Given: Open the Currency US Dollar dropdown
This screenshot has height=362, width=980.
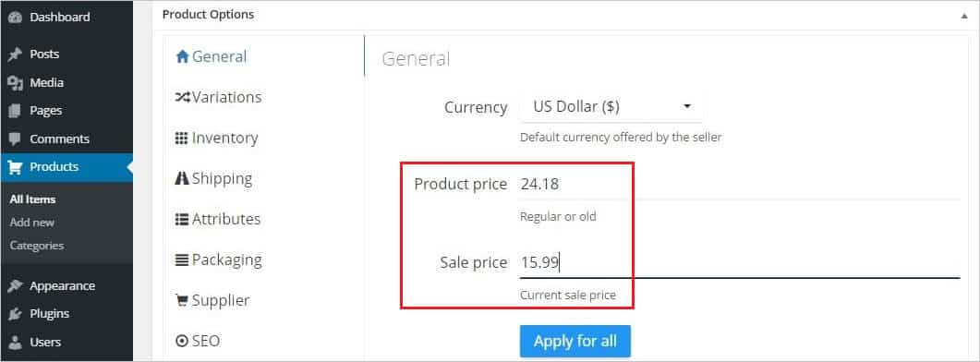Looking at the screenshot, I should (x=611, y=107).
